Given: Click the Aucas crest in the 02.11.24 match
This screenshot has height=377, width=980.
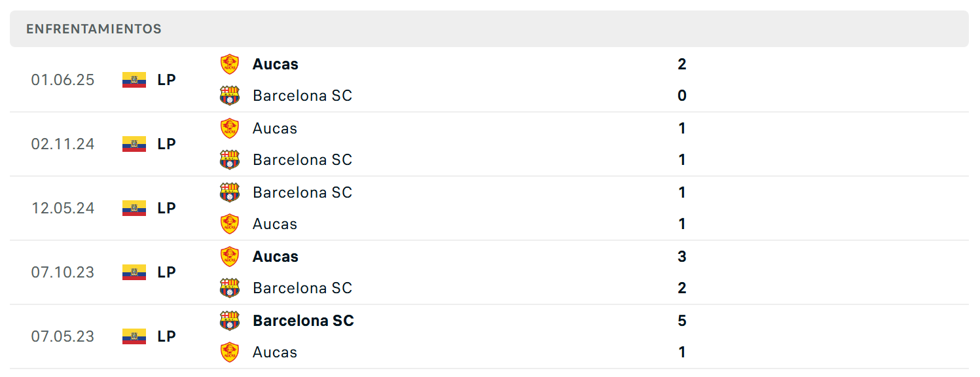Looking at the screenshot, I should 230,128.
